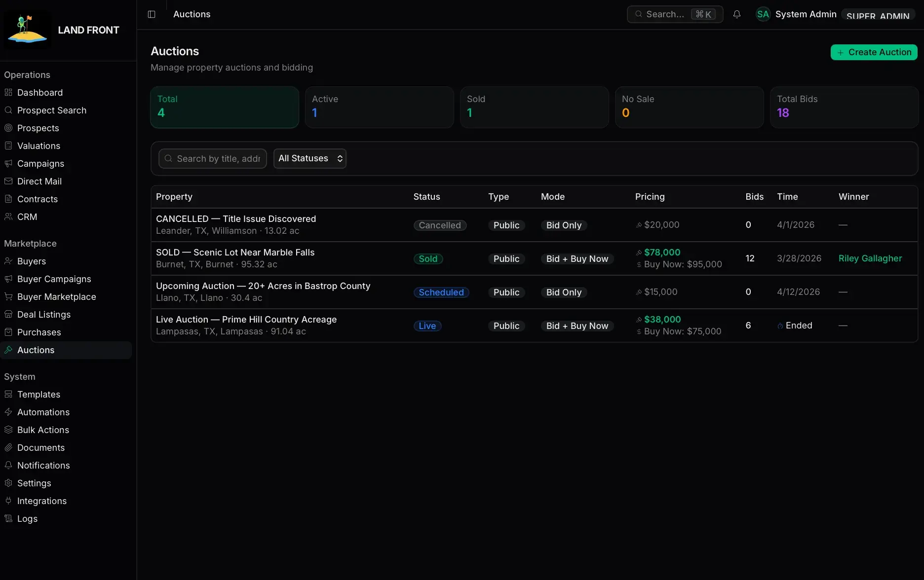This screenshot has width=924, height=580.
Task: Filter by the No Sale card
Action: coord(689,107)
